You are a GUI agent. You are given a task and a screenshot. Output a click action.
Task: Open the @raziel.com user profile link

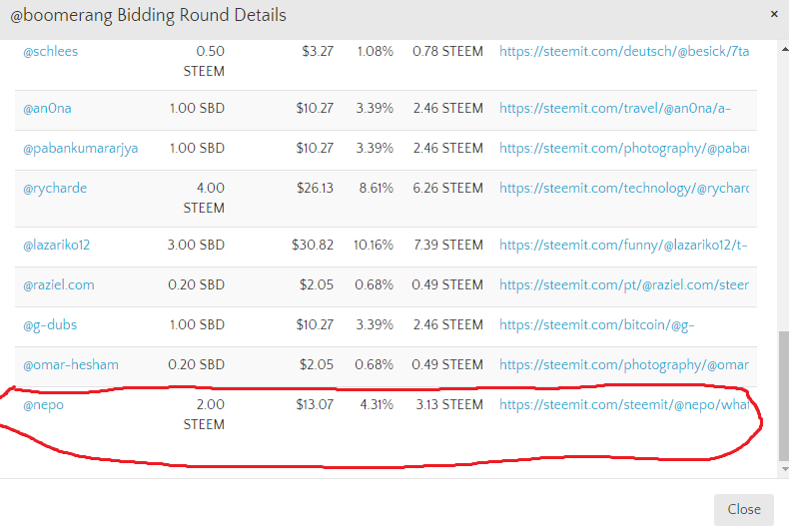[59, 284]
